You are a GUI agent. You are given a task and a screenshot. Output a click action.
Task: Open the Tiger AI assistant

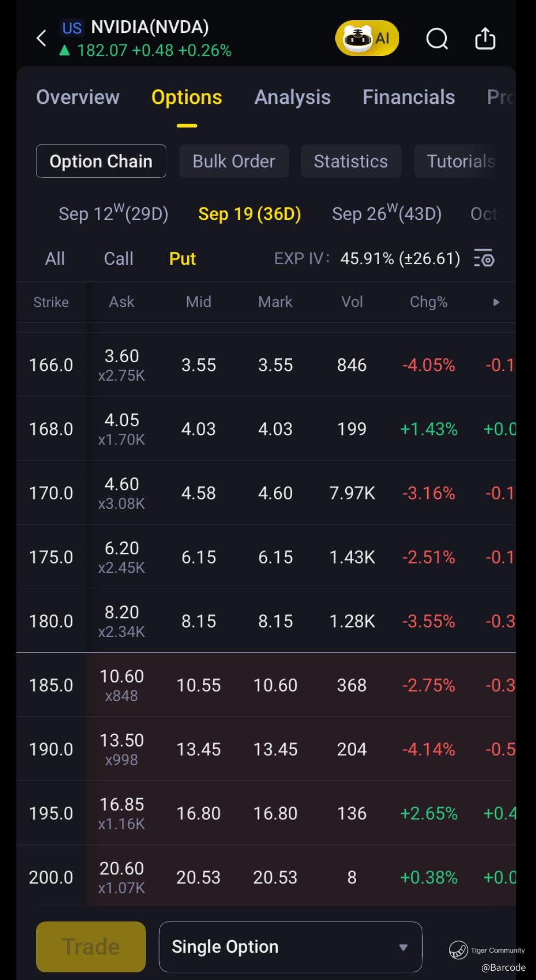point(367,38)
